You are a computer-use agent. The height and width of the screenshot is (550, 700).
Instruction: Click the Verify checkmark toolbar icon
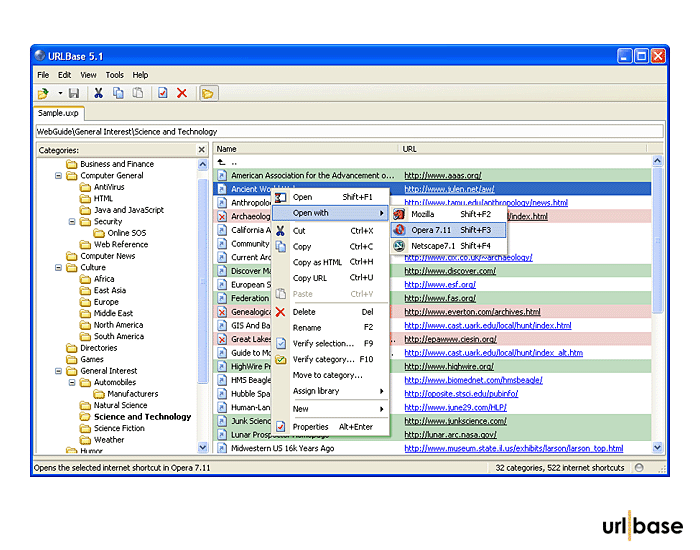coord(162,93)
